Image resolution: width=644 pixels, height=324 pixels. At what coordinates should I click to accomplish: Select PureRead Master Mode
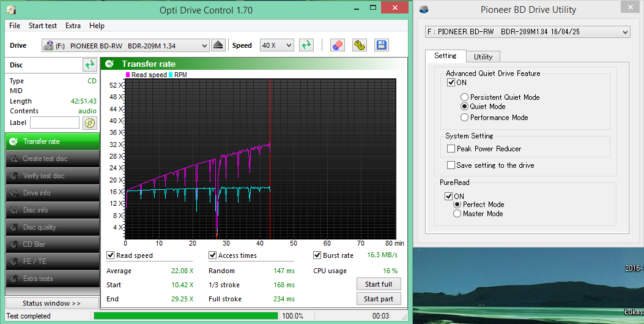coord(457,213)
